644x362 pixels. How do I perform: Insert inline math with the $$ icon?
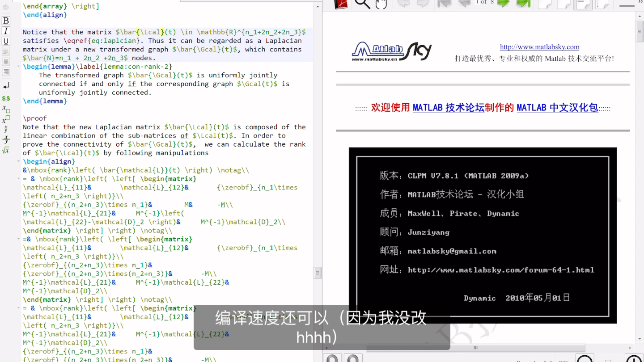6,98
